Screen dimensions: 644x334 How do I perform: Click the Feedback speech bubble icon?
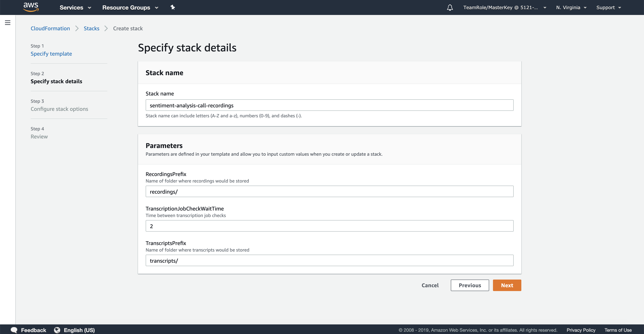(x=14, y=330)
